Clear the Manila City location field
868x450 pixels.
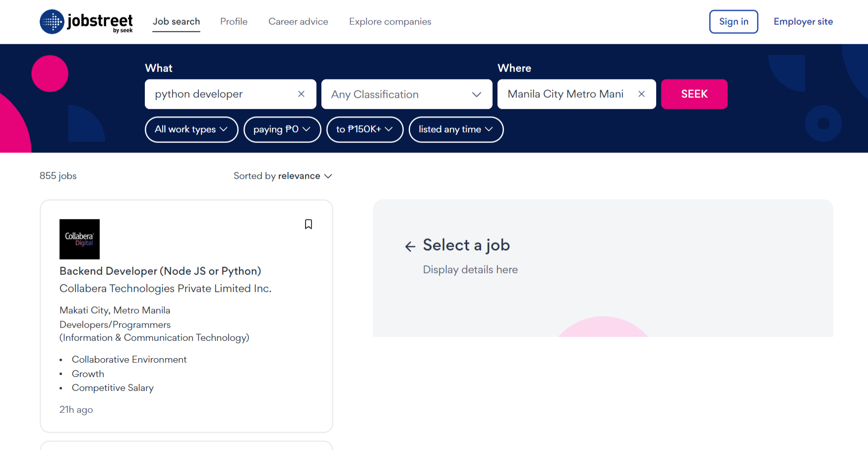[641, 94]
